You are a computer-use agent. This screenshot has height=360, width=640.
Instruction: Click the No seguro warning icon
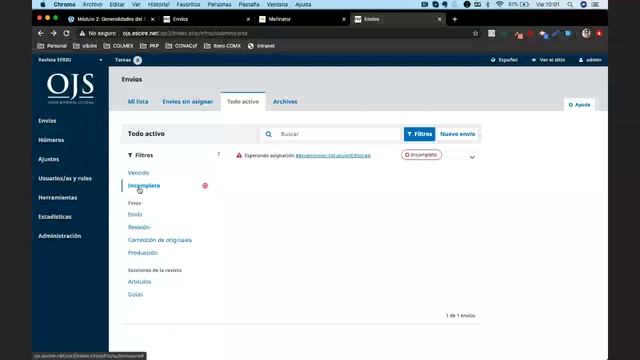(x=82, y=33)
